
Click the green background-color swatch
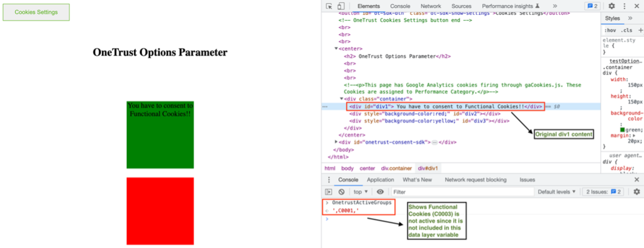pos(622,130)
